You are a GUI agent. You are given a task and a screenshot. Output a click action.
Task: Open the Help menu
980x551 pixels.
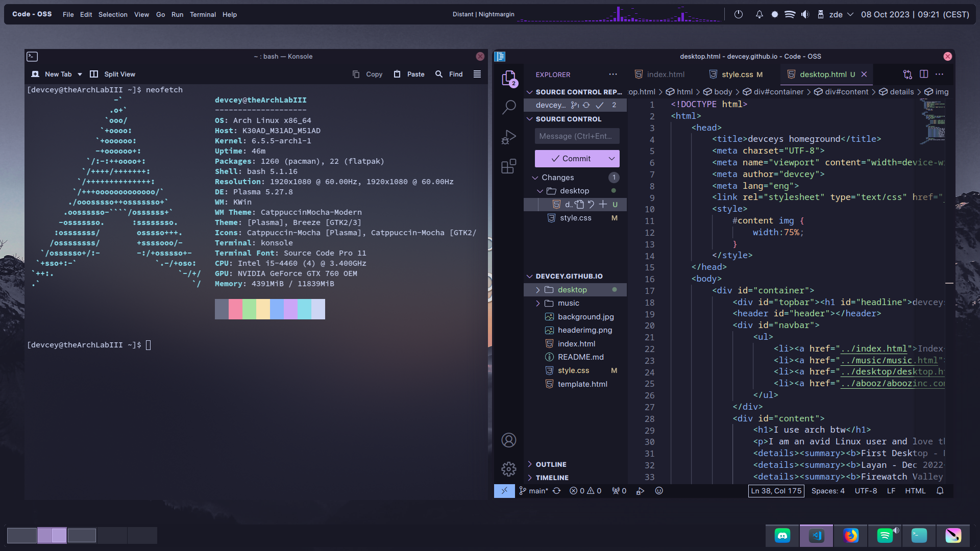(230, 14)
